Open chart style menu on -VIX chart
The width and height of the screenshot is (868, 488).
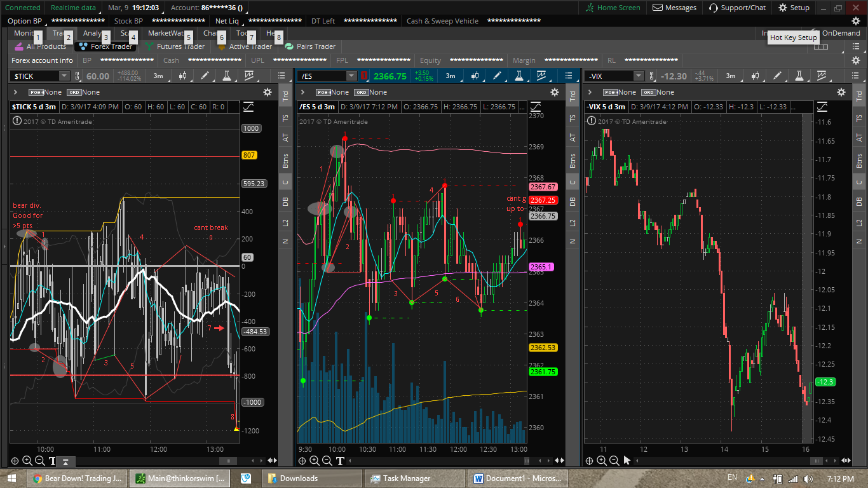point(756,76)
